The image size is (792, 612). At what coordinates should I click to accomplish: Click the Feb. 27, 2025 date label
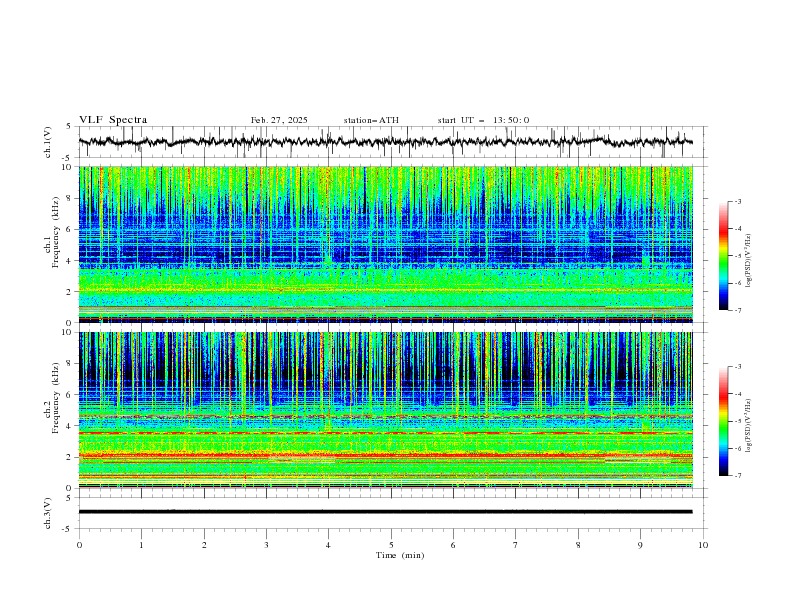[x=279, y=120]
